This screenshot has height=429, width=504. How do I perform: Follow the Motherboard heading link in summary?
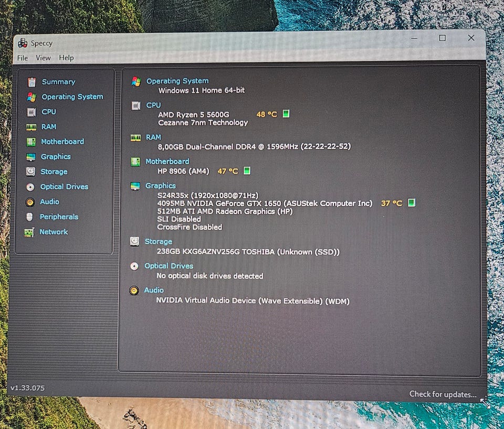tap(167, 162)
